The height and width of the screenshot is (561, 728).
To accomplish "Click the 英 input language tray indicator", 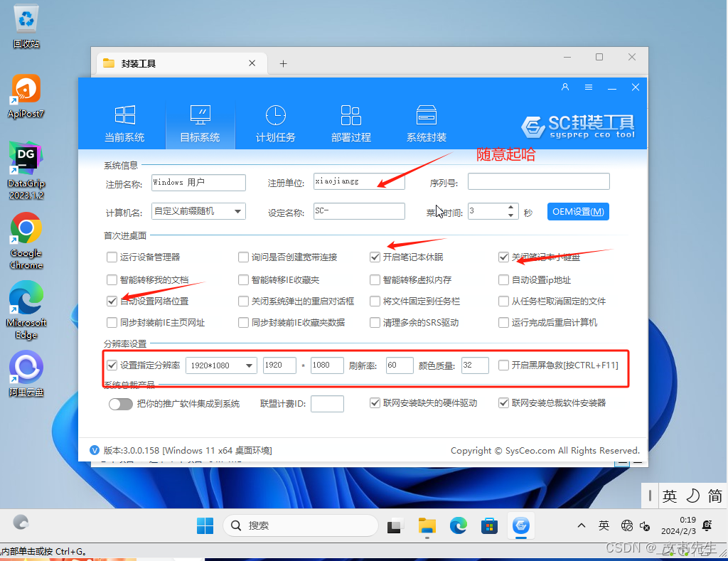I will [604, 525].
